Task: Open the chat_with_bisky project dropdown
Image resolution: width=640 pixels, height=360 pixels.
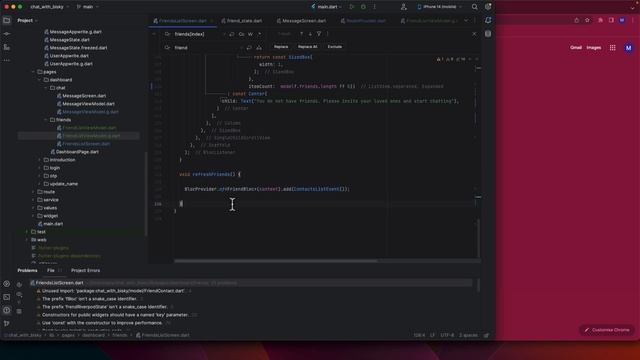Action: click(50, 7)
